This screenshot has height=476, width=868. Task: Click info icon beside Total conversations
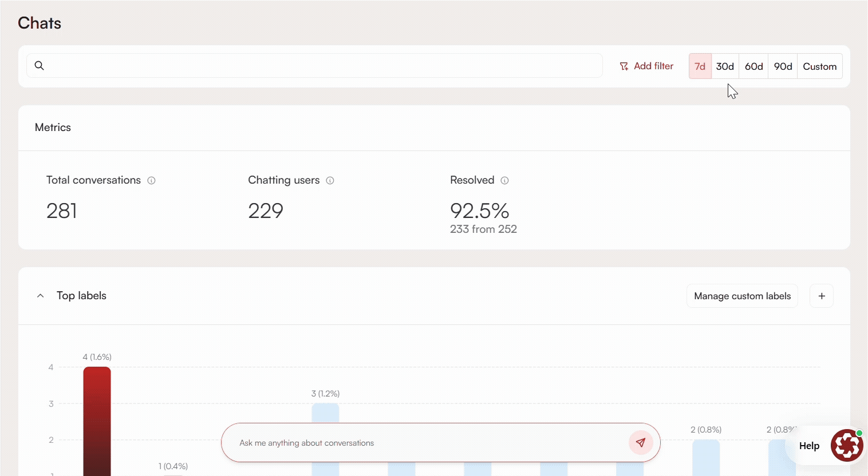click(x=151, y=181)
